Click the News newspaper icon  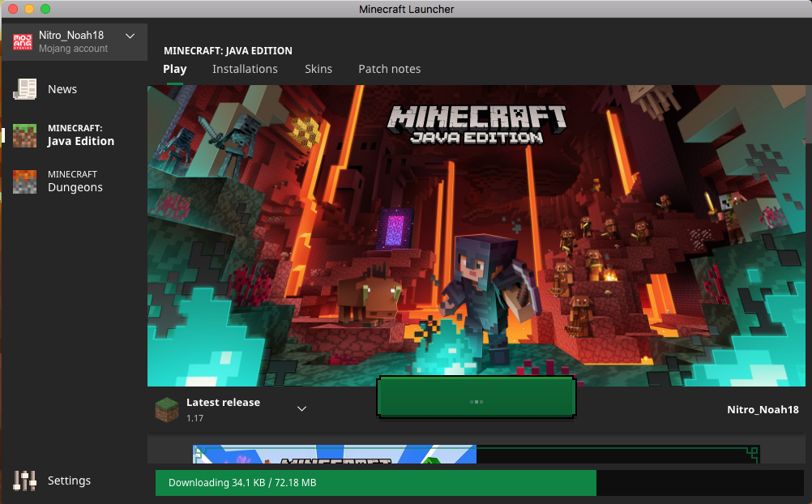pos(25,89)
